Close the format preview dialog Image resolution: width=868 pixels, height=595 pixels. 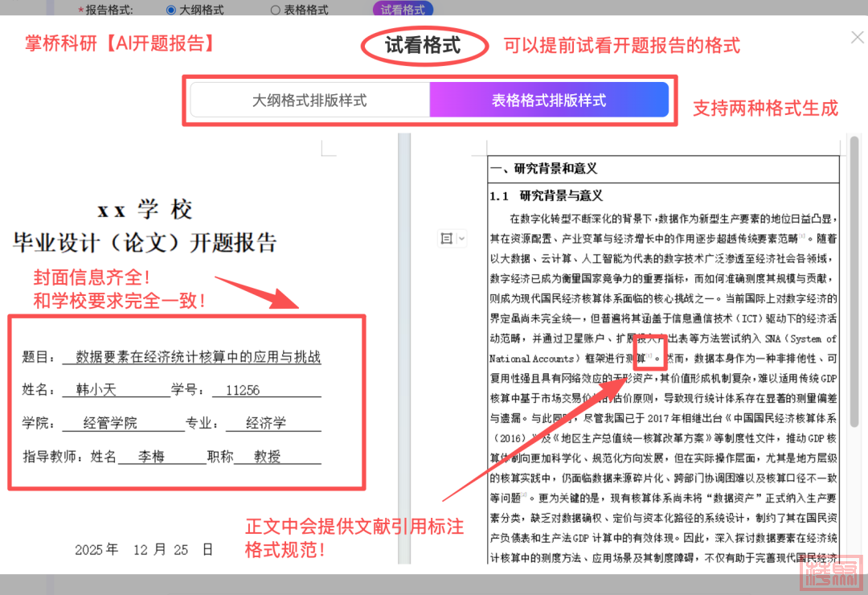click(x=858, y=37)
